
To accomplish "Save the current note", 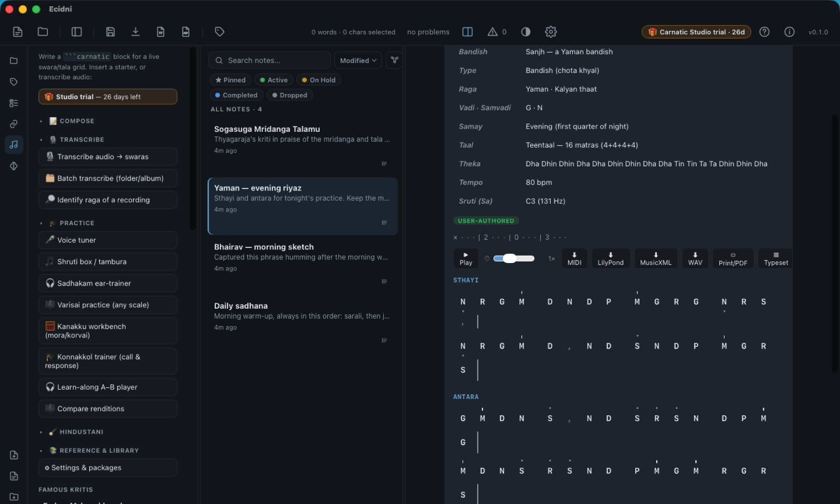I will click(110, 32).
